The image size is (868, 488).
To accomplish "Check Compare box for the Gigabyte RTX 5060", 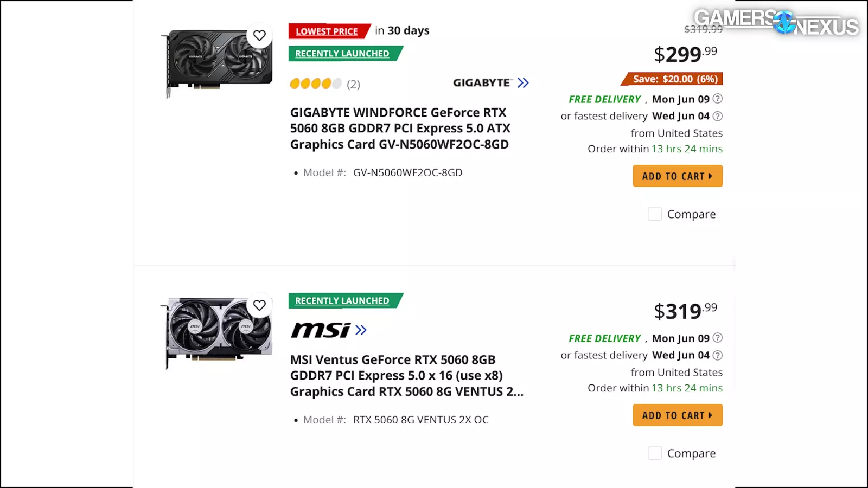I will 655,214.
